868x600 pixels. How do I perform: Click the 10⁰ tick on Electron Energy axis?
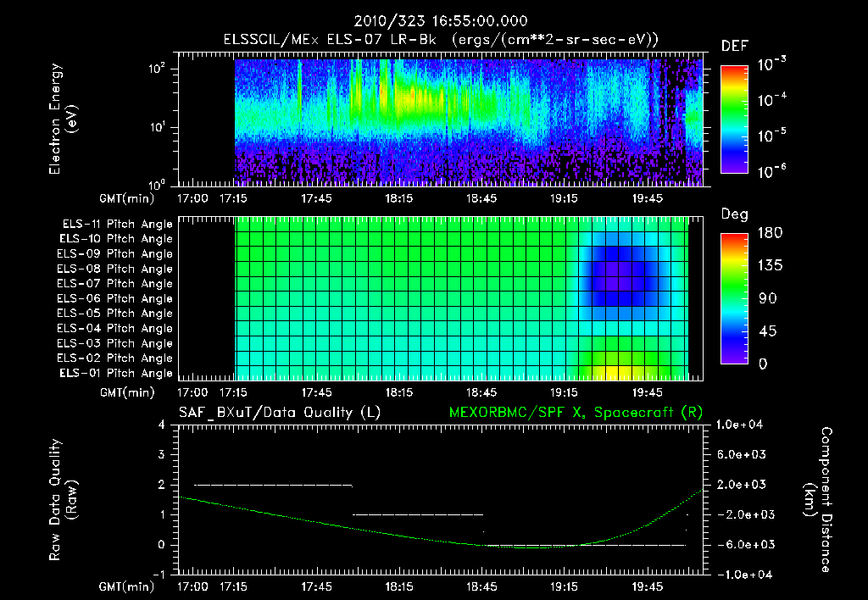click(157, 185)
